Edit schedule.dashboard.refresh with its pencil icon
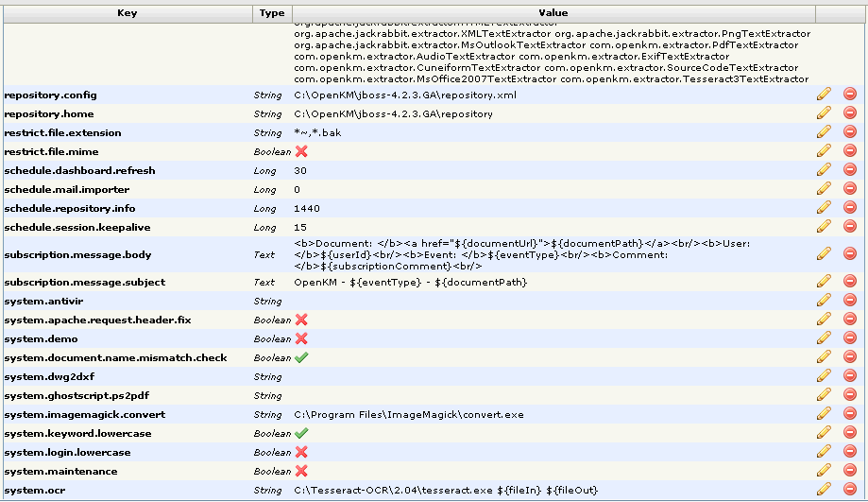The image size is (868, 502). 824,169
